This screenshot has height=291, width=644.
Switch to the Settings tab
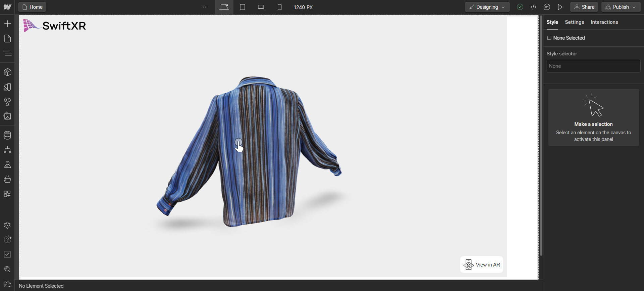[x=574, y=22]
